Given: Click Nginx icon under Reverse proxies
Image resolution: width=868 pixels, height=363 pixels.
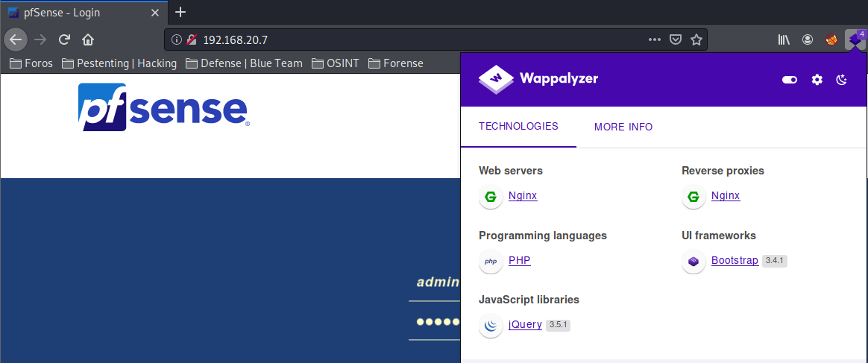Looking at the screenshot, I should (x=694, y=197).
